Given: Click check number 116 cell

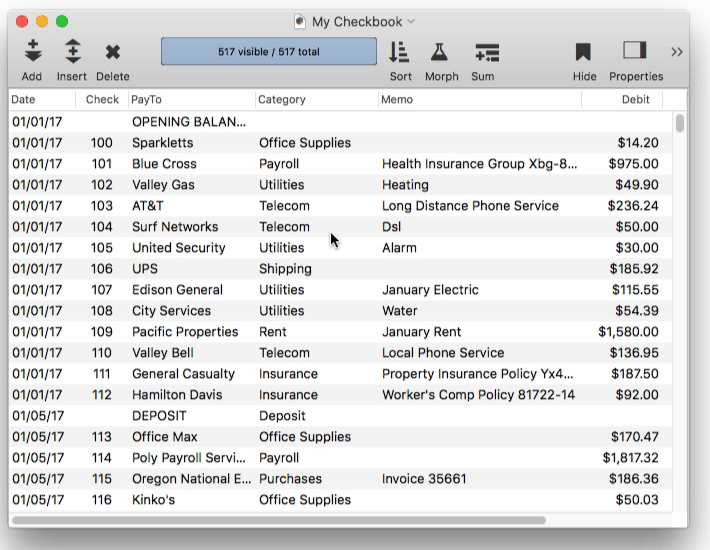Looking at the screenshot, I should click(101, 500).
